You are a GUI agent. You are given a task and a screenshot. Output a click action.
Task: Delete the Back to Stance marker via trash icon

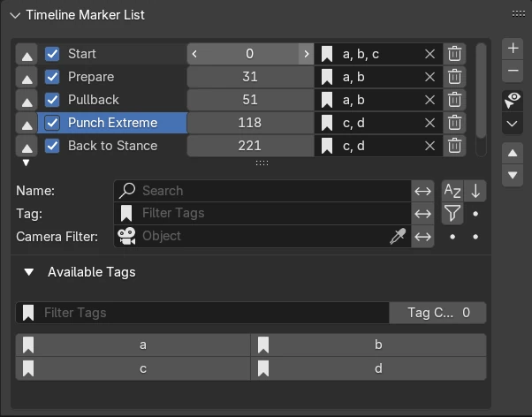coord(454,146)
